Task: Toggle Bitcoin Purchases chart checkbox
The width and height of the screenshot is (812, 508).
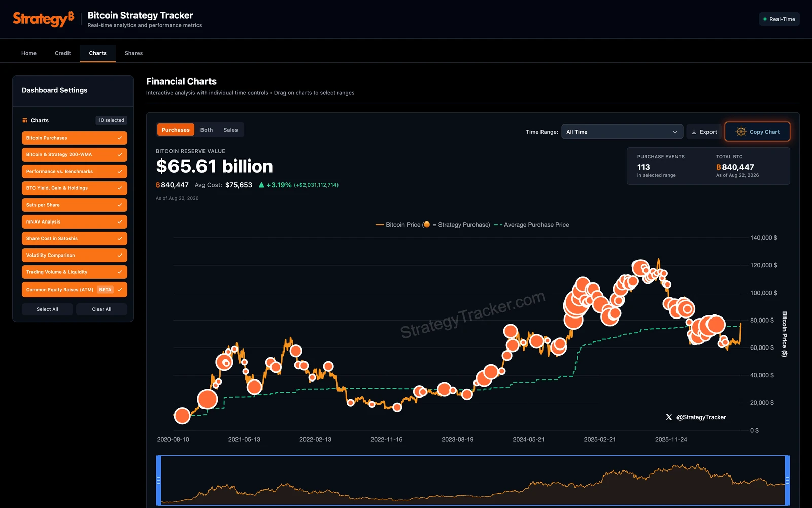Action: 75,138
